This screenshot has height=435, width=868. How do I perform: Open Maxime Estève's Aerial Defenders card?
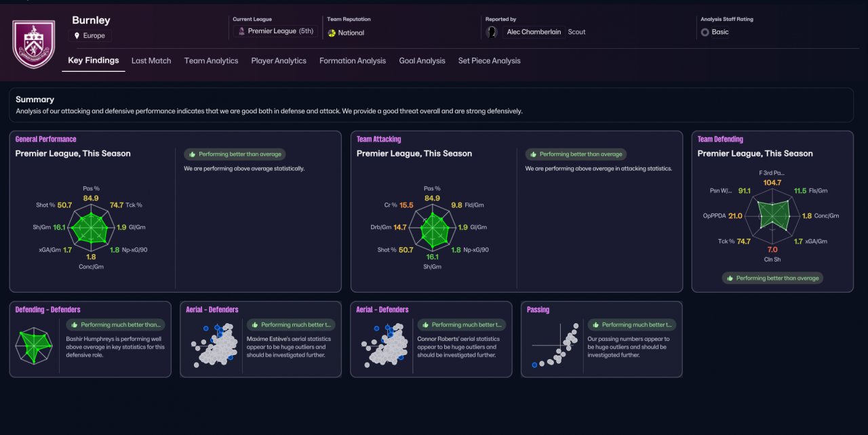pyautogui.click(x=260, y=339)
